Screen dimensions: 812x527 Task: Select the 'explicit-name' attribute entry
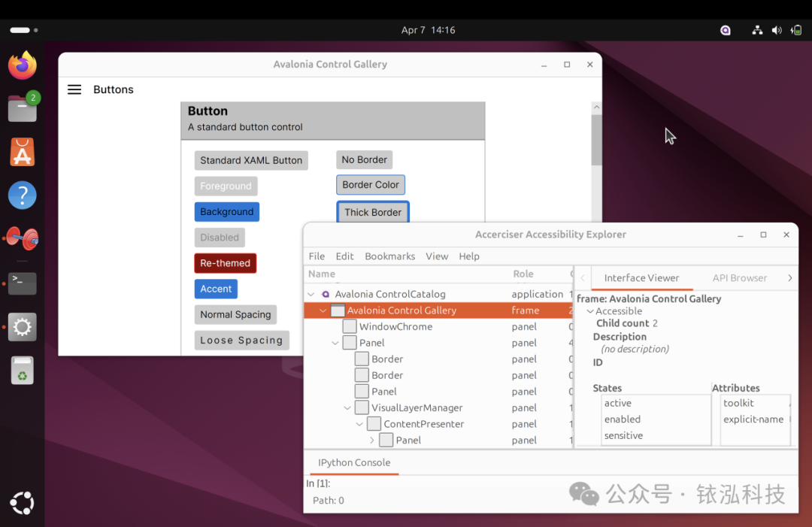coord(755,419)
